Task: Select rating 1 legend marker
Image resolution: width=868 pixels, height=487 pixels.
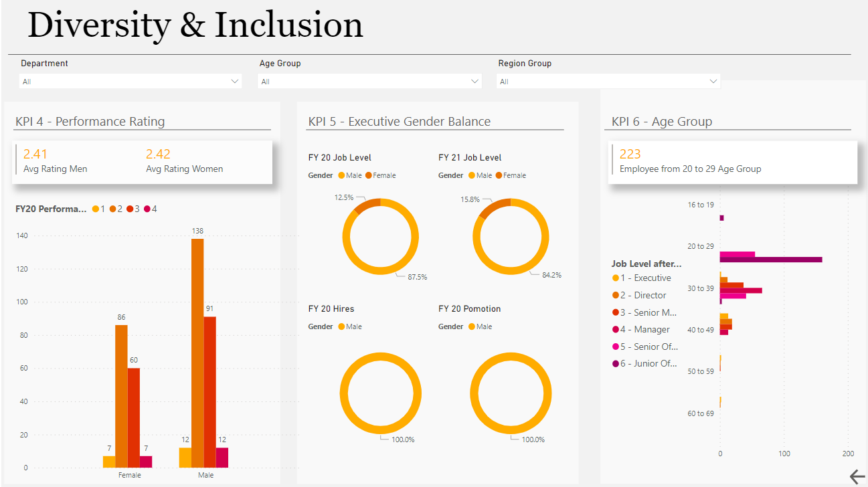Action: coord(96,209)
